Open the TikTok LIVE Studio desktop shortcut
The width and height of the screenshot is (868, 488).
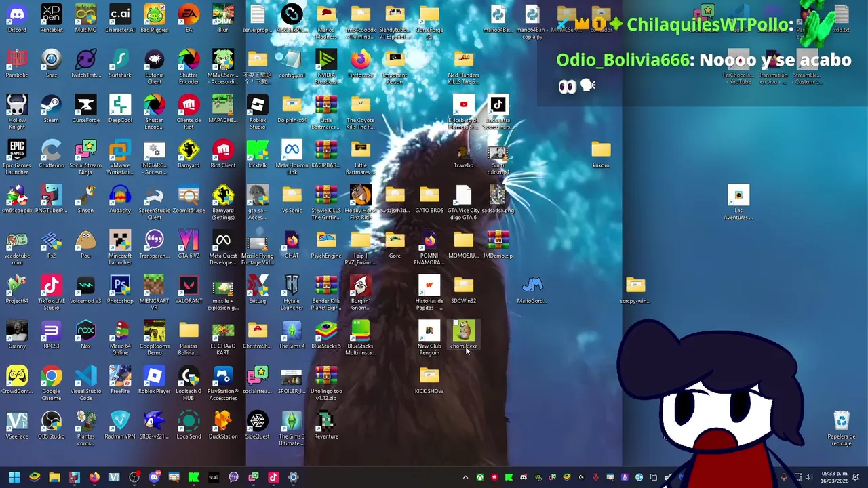pyautogui.click(x=52, y=293)
